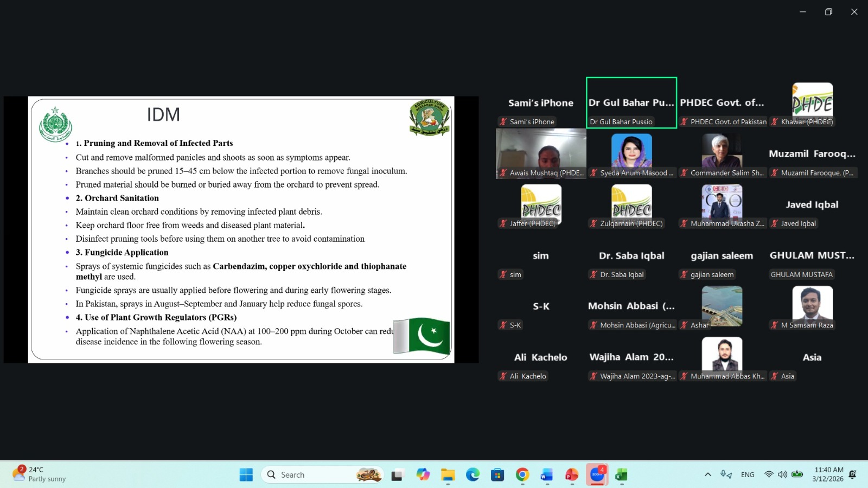Launch the Copilot app

[x=423, y=475]
